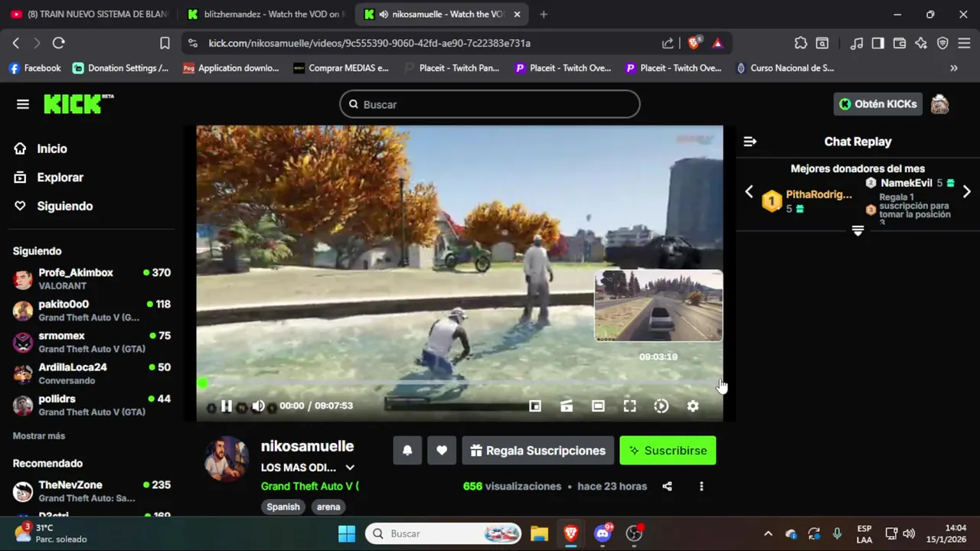Share the video using the share icon
The image size is (980, 551).
(x=667, y=486)
